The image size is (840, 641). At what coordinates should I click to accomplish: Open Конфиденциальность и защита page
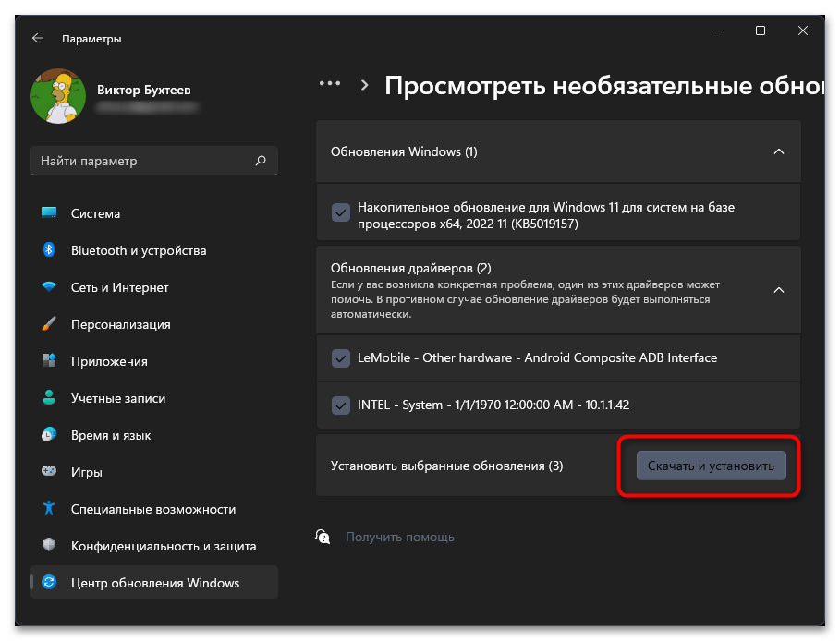pyautogui.click(x=154, y=546)
